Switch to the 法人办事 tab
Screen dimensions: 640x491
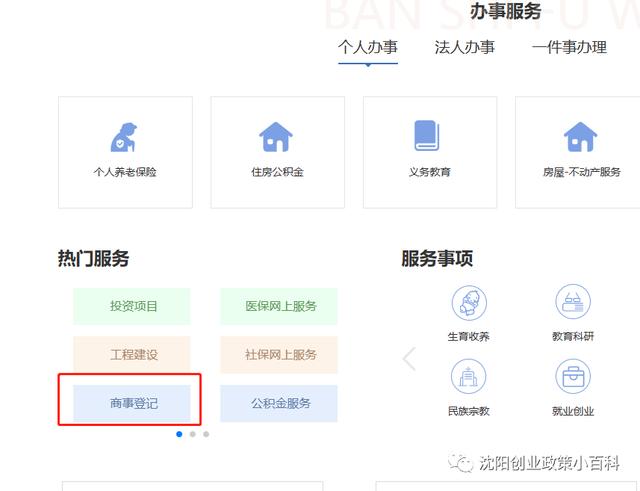pos(464,47)
